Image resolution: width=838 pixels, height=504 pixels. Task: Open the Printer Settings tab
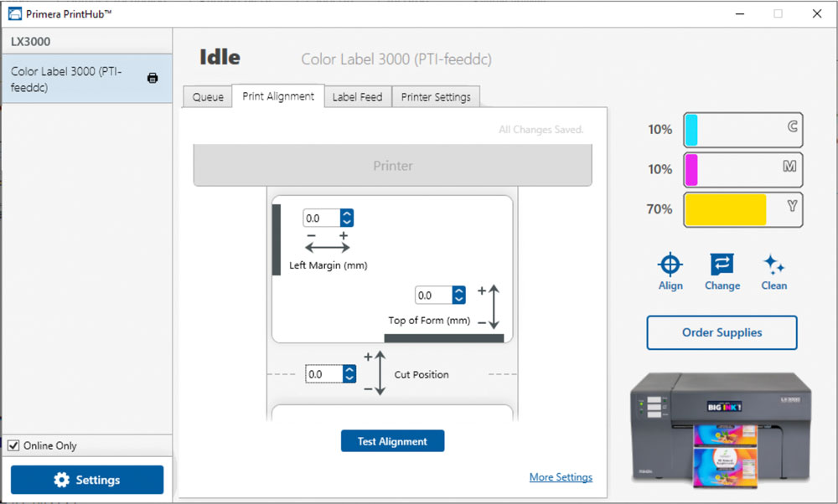click(436, 96)
